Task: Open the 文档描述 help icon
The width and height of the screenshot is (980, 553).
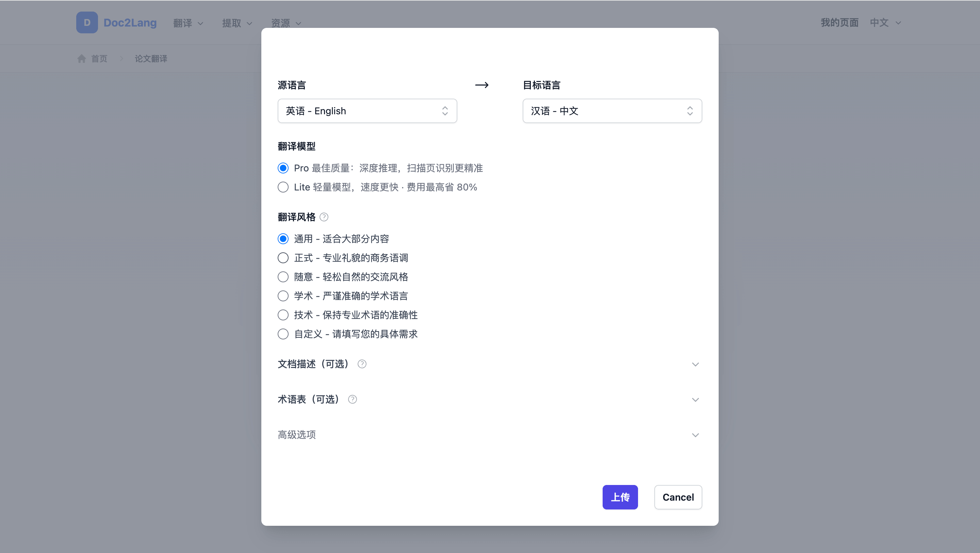Action: coord(362,364)
